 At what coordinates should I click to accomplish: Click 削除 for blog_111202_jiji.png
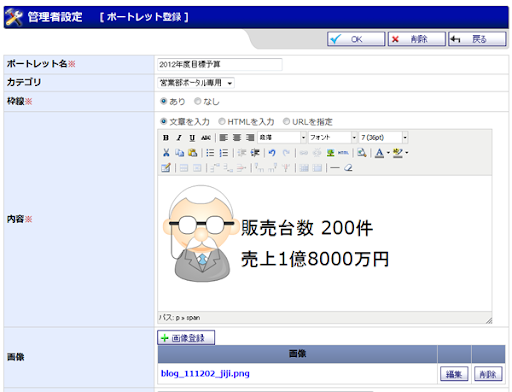click(x=488, y=374)
